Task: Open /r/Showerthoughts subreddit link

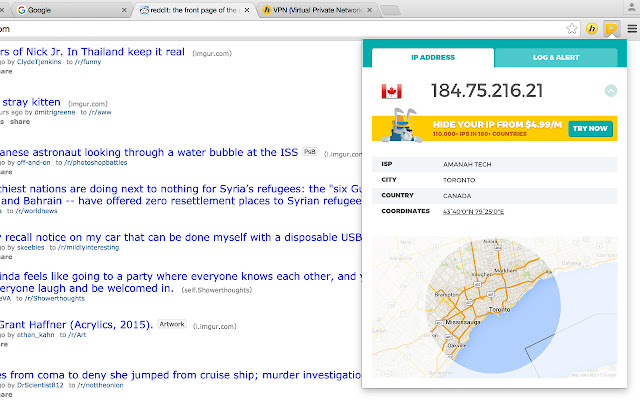Action: pyautogui.click(x=54, y=298)
